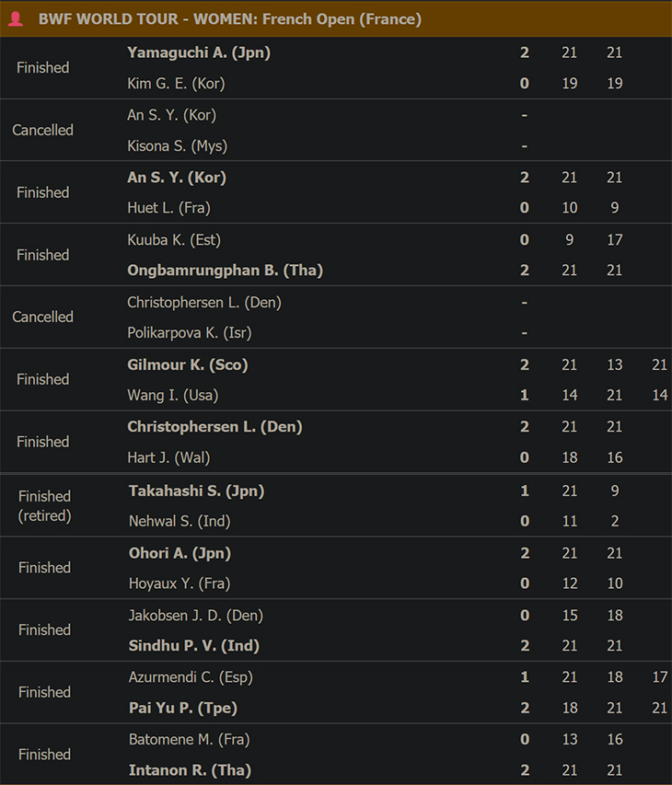Open Polikarpova K. (Isr) cancelled entry
Viewport: 672px width, 785px height.
point(190,333)
